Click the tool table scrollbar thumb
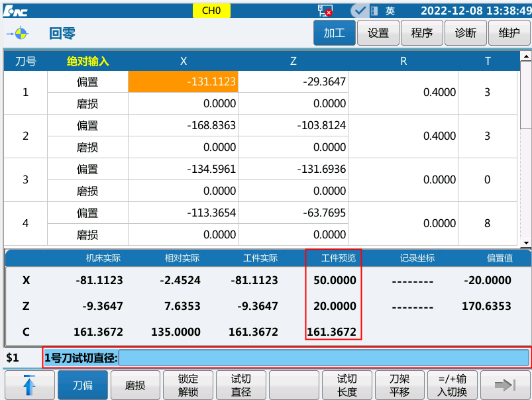The height and width of the screenshot is (400, 532). pyautogui.click(x=526, y=95)
